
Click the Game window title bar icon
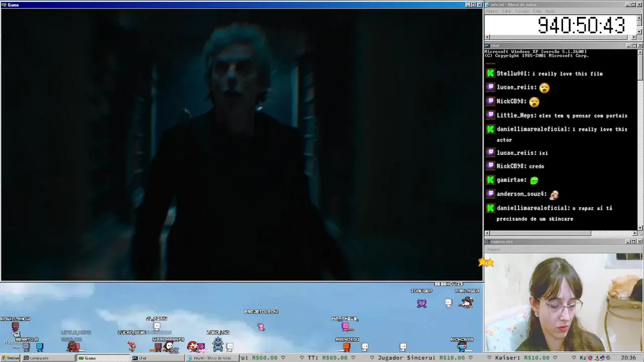click(4, 5)
